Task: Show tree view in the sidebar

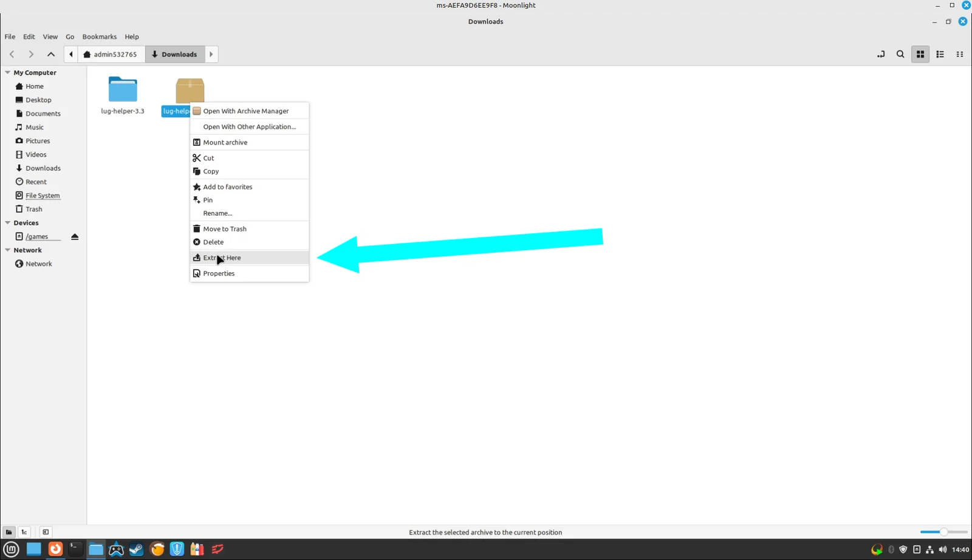Action: (24, 532)
